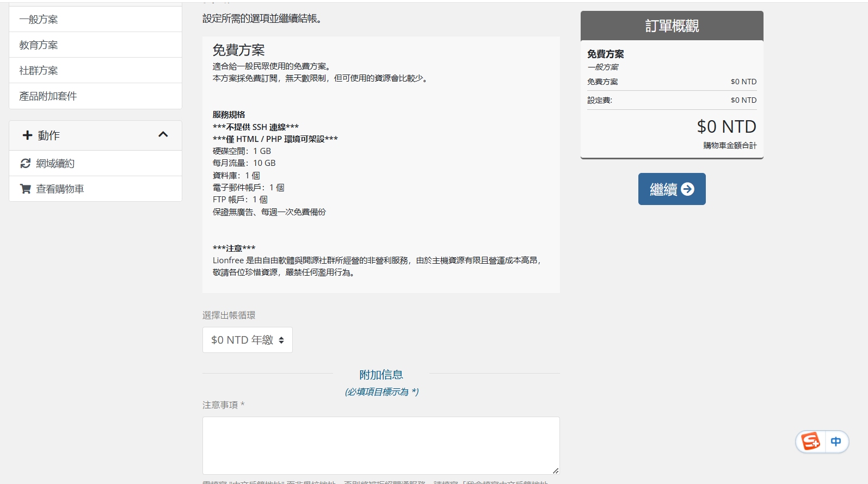The image size is (868, 484).
Task: Click into the 注意事項 text area
Action: pos(381,445)
